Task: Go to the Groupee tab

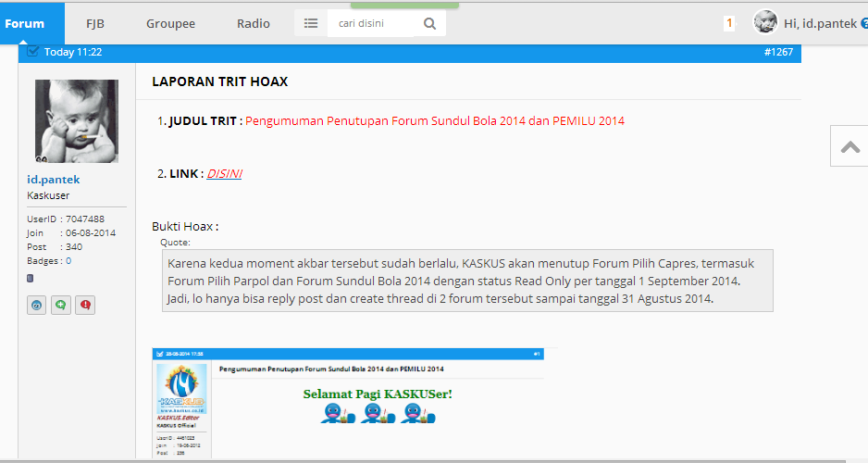Action: [170, 23]
